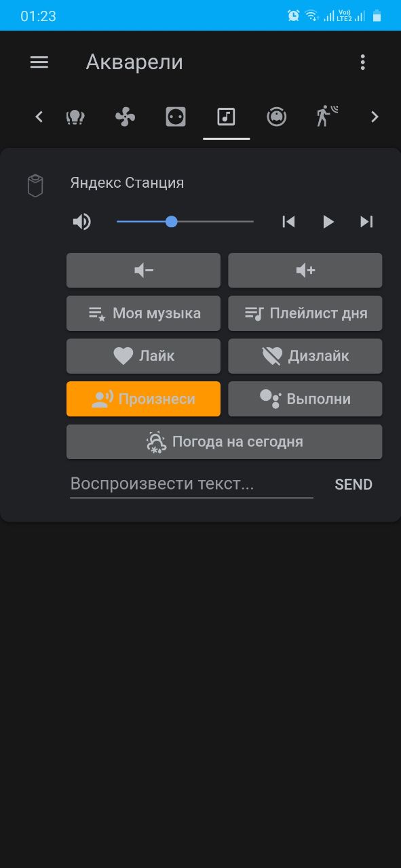Open the motion sensor tab icon
This screenshot has height=868, width=401.
coord(326,117)
